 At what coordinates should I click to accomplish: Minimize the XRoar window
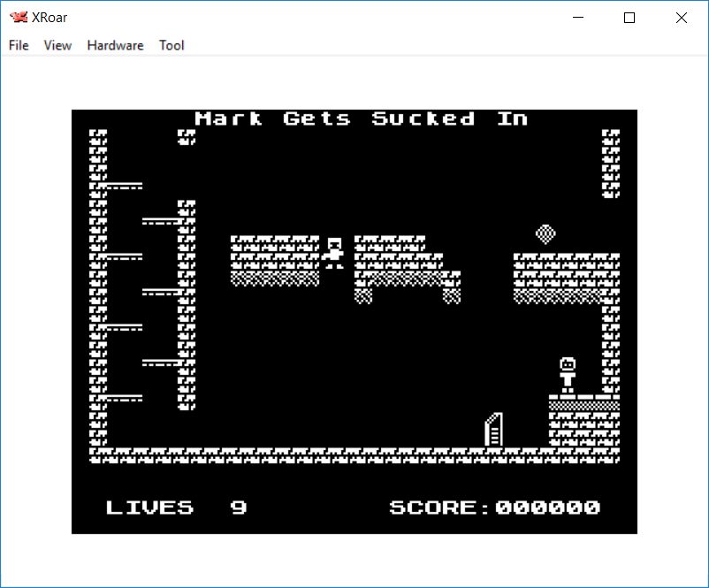pos(579,18)
